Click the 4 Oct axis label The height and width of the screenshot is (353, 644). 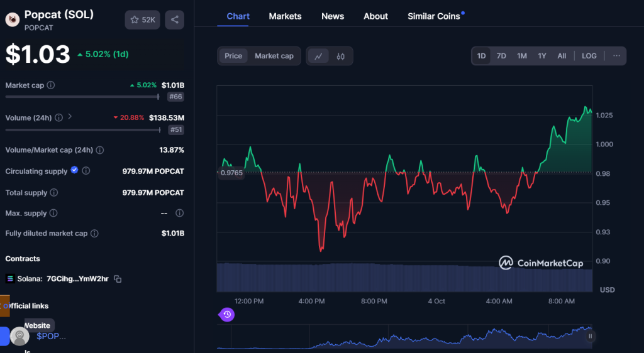436,301
